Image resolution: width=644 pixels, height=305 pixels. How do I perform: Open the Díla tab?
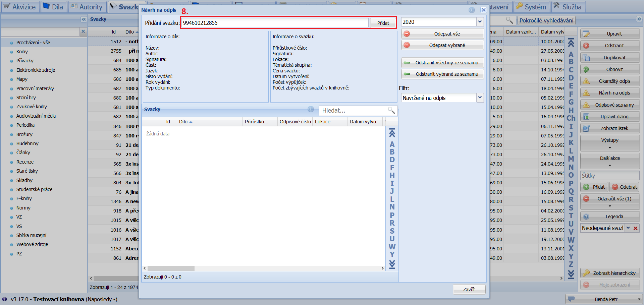pyautogui.click(x=54, y=7)
